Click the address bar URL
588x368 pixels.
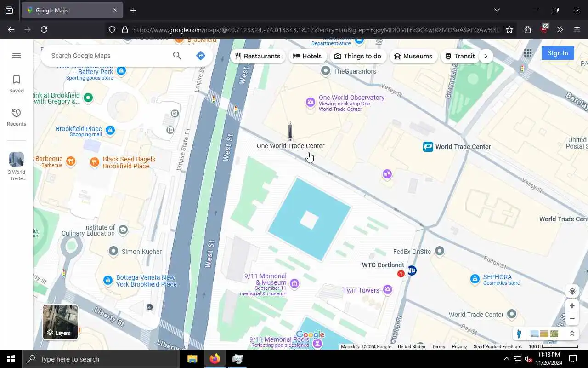pos(316,30)
